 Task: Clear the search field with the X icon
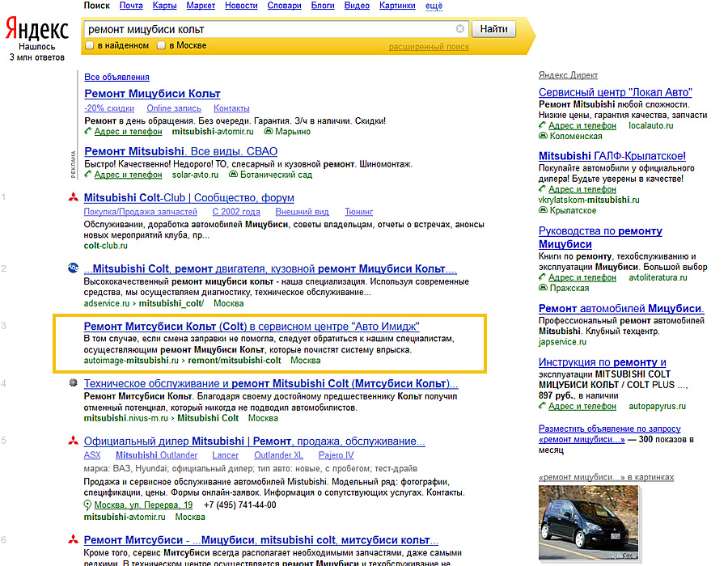click(460, 29)
